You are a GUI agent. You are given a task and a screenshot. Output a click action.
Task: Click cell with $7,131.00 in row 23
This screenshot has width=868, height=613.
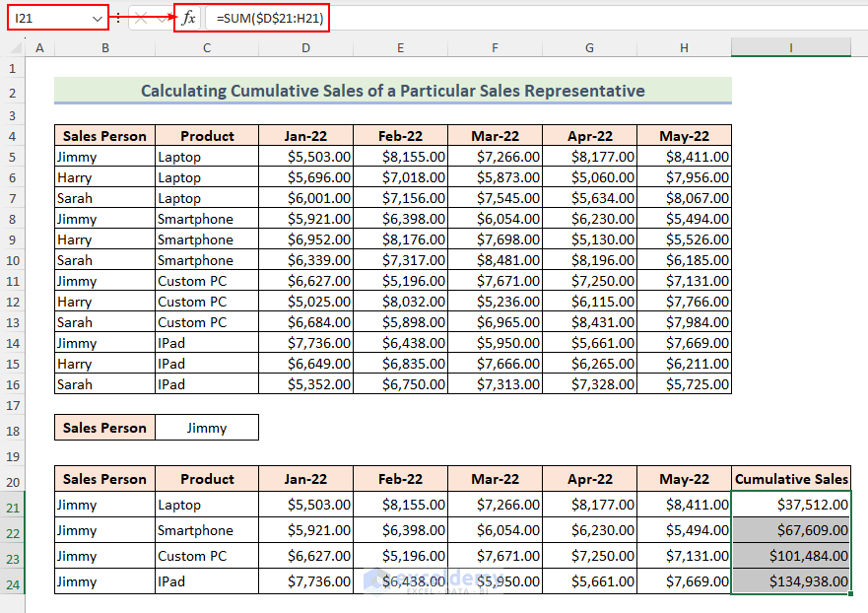(685, 556)
